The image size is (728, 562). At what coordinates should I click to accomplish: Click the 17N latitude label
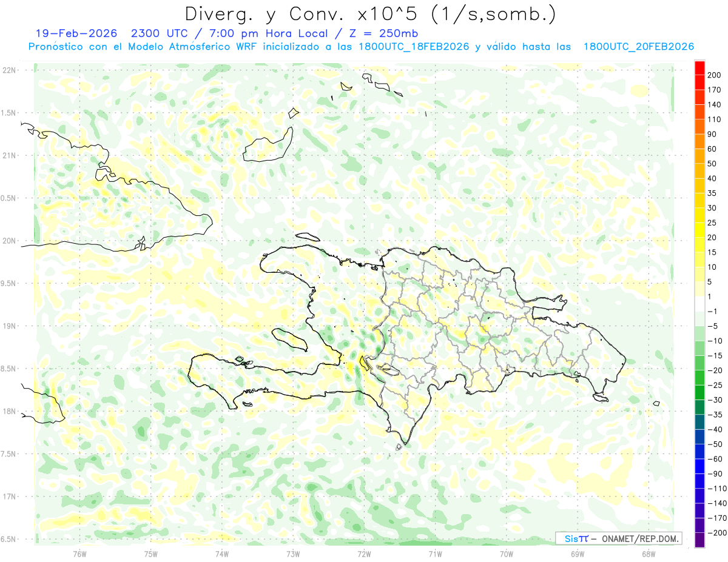tap(9, 497)
